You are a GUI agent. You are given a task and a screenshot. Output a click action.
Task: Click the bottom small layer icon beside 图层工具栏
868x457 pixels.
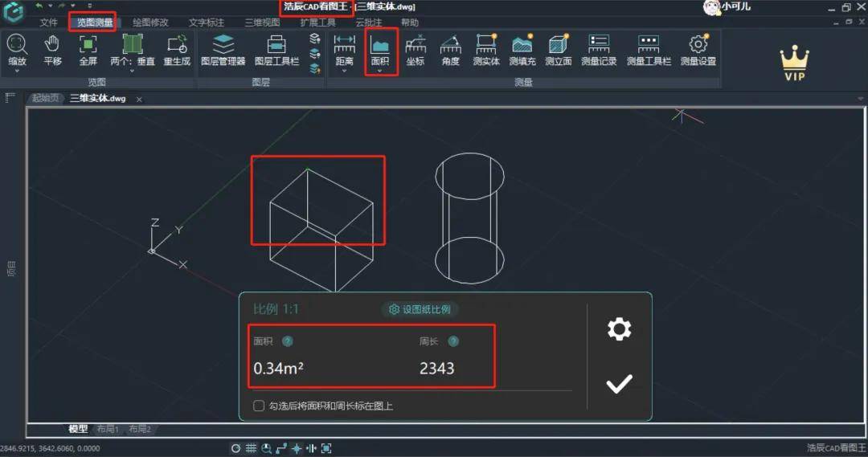tap(315, 68)
